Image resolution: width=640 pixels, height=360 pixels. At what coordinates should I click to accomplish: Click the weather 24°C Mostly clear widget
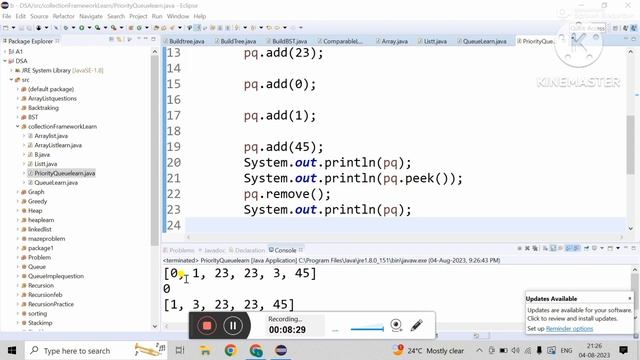pyautogui.click(x=428, y=351)
